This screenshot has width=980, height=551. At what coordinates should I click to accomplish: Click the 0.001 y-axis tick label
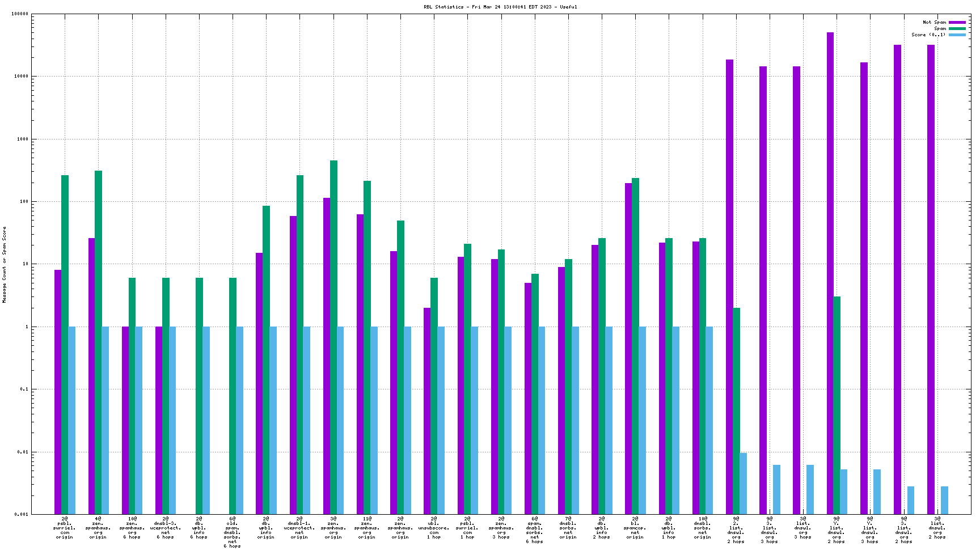point(21,514)
